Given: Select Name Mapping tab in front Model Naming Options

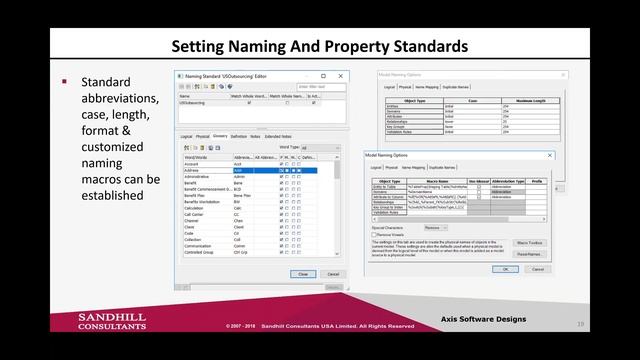Looking at the screenshot, I should (413, 168).
